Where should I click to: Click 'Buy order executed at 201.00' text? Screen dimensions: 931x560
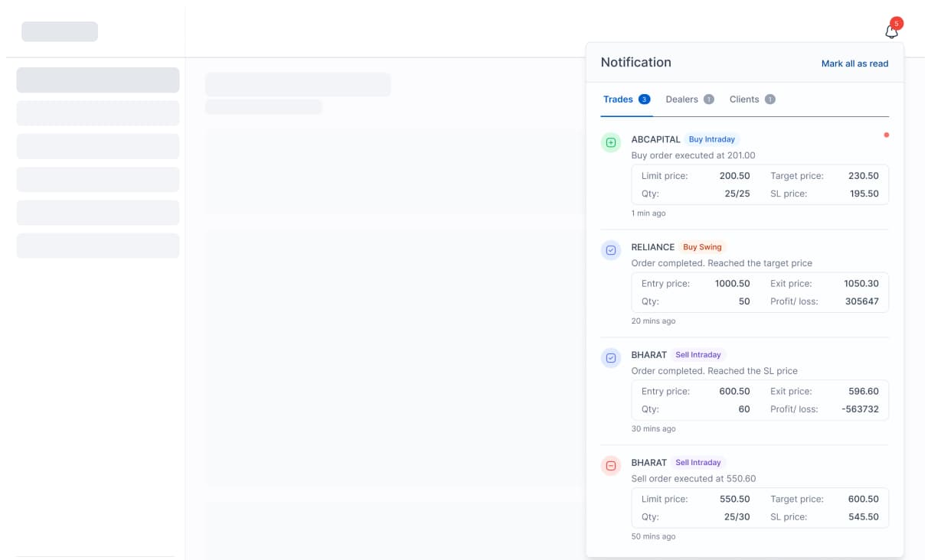pos(694,155)
